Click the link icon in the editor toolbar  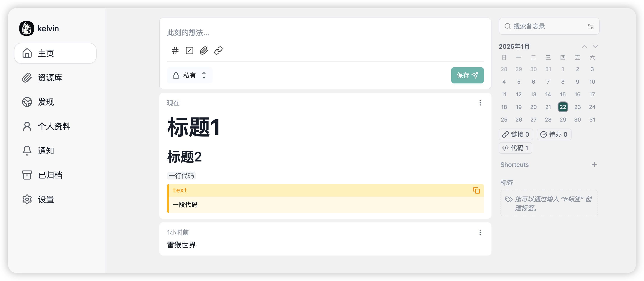point(218,51)
